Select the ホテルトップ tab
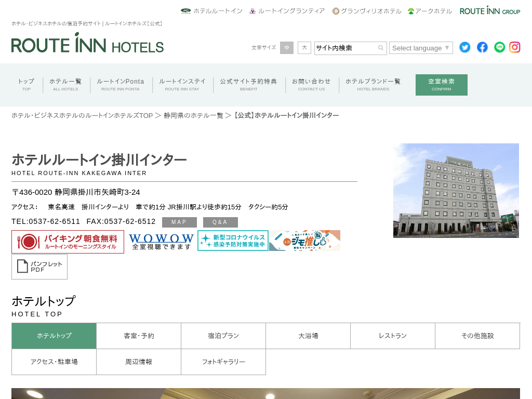Screen dimensions: 532x399 pos(54,336)
